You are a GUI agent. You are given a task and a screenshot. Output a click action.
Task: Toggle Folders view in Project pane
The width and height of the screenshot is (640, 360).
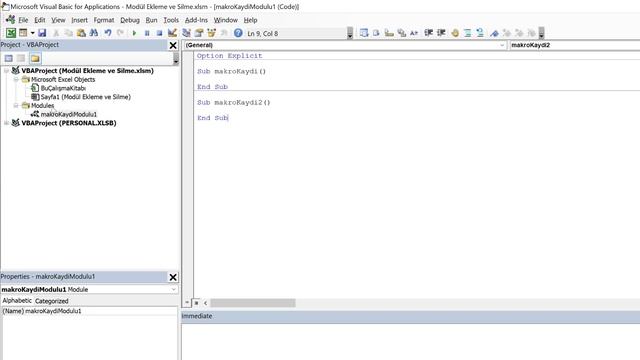coord(35,58)
